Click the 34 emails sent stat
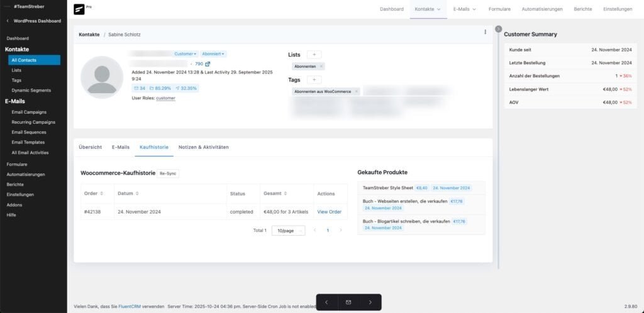 point(140,88)
